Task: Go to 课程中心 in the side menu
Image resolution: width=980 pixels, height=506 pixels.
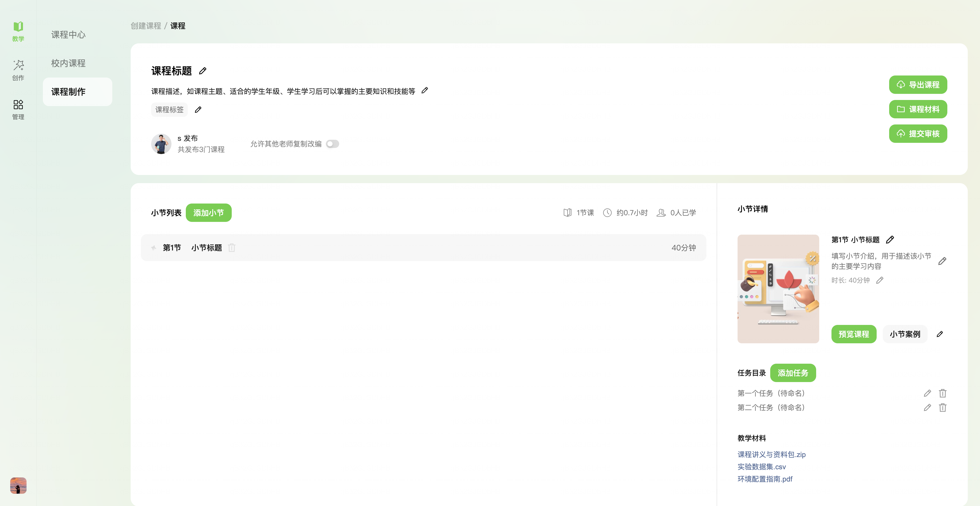Action: 68,35
